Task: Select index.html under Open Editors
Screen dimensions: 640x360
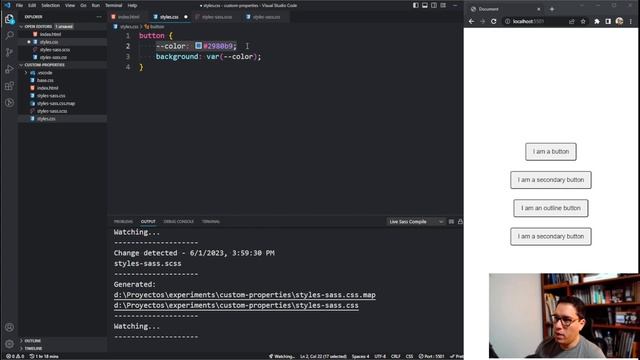Action: click(50, 34)
